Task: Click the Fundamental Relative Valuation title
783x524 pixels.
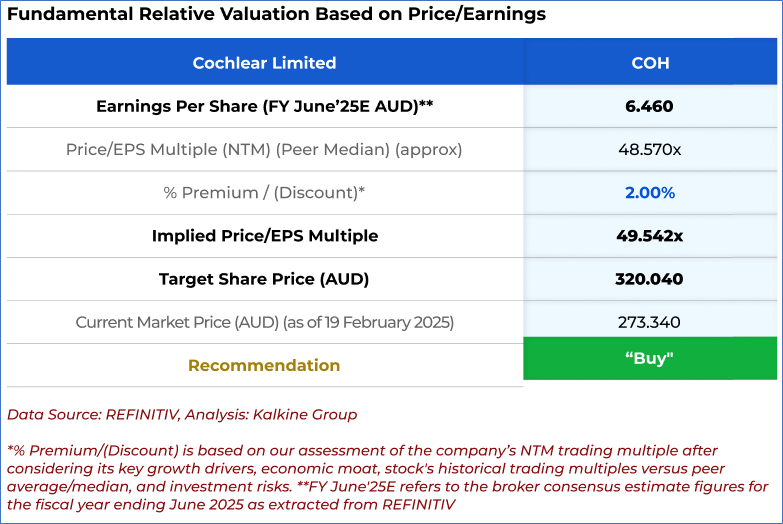Action: pos(276,16)
